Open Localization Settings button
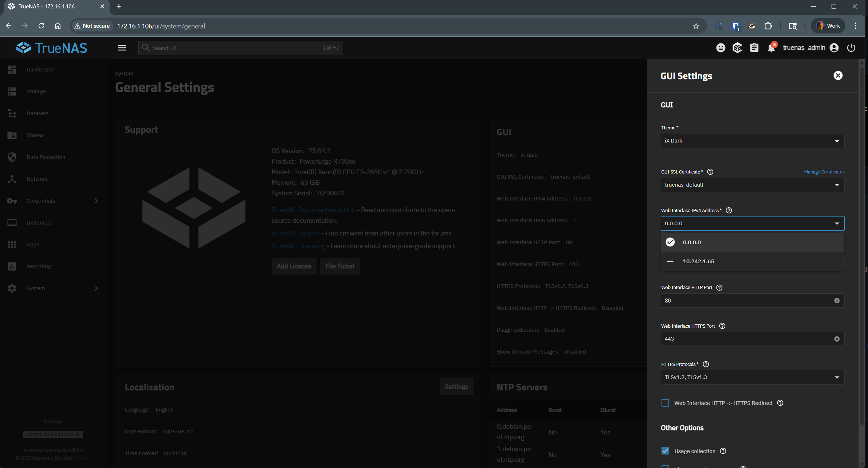 pos(456,387)
